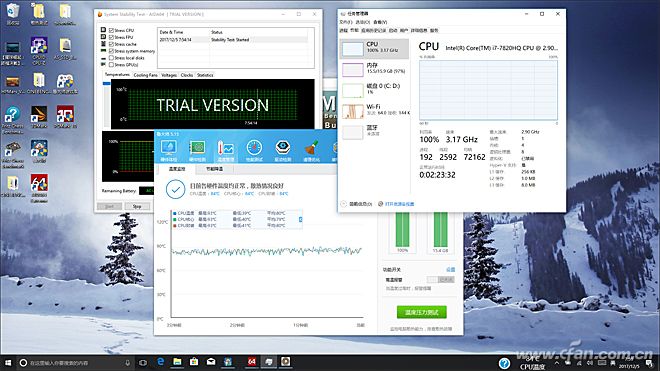Open Cortana circle icon on taskbar
The height and width of the screenshot is (371, 660).
(24, 363)
